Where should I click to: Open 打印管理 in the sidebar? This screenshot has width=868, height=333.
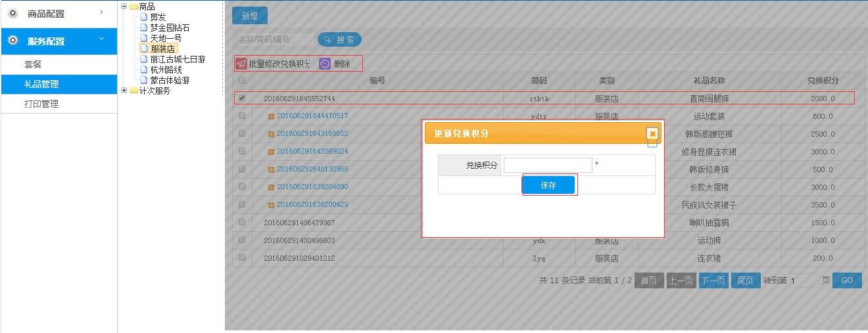tap(41, 104)
